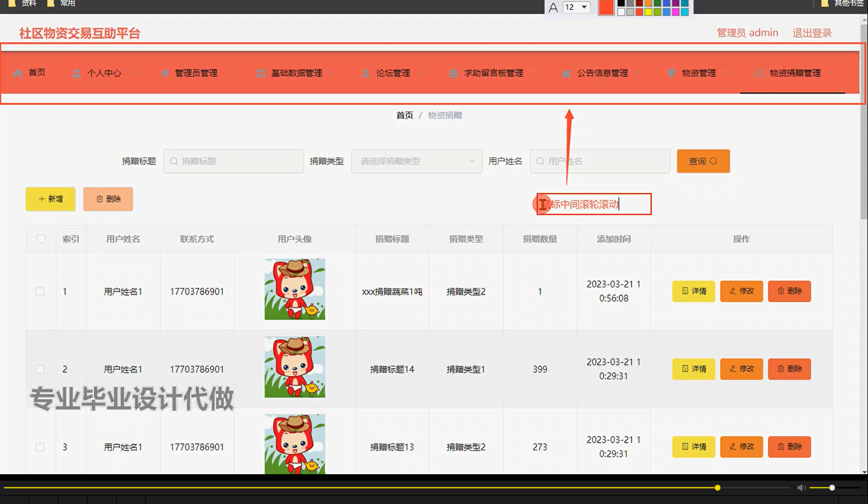
Task: Open the font size 12 dropdown
Action: [577, 7]
